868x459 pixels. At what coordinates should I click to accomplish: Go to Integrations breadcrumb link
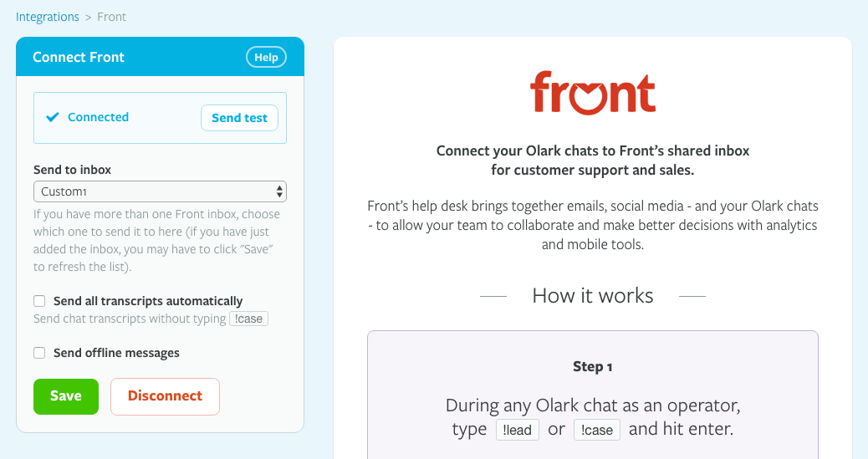tap(48, 17)
